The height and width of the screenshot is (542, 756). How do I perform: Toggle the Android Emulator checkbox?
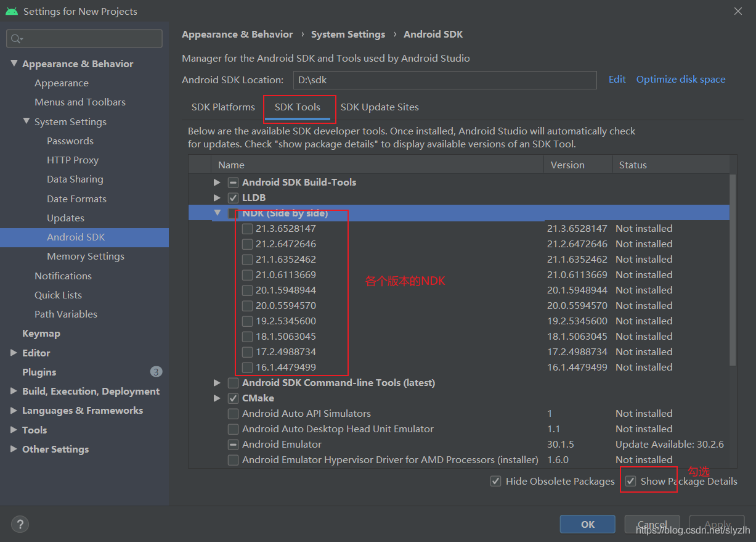click(x=233, y=445)
